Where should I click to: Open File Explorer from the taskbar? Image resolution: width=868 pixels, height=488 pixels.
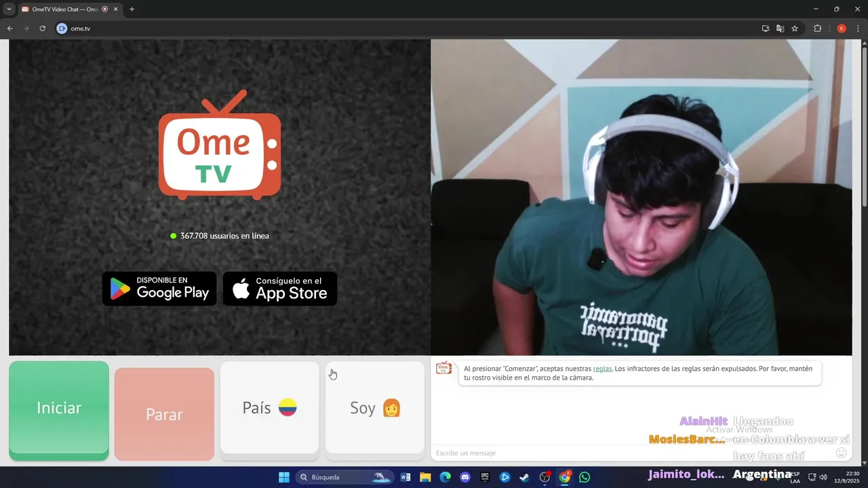point(425,477)
